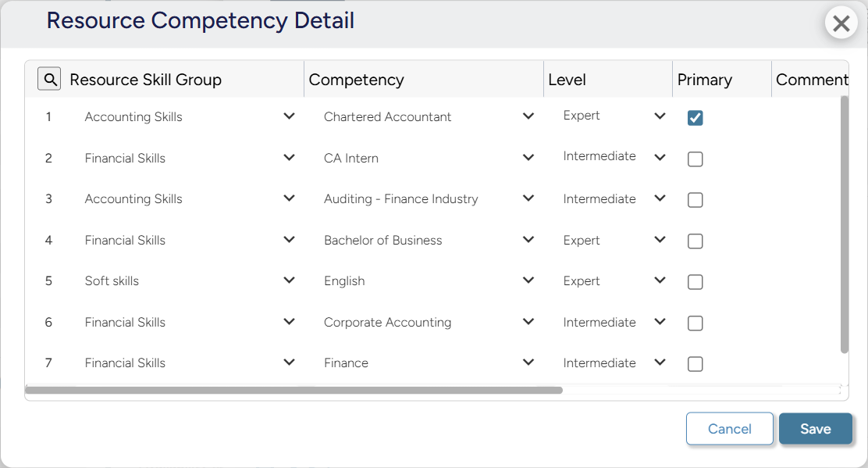Check Primary for Bachelor of Business row

[x=695, y=241]
